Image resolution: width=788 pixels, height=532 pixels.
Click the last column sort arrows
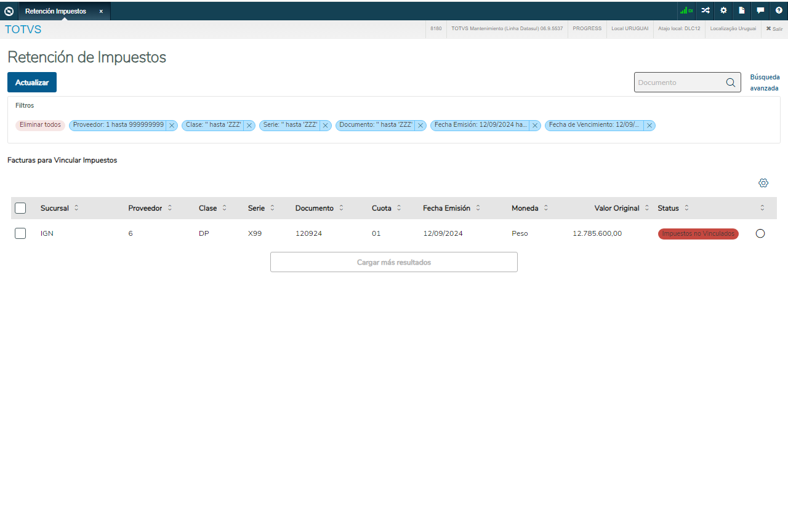pyautogui.click(x=762, y=208)
